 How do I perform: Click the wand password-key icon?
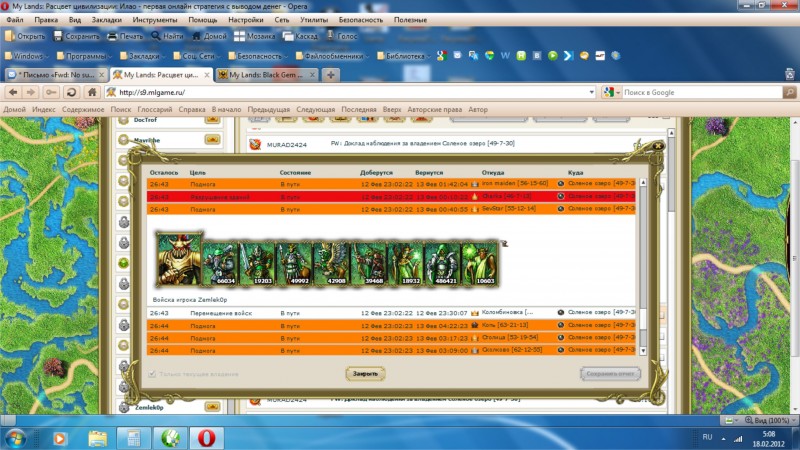tap(51, 92)
